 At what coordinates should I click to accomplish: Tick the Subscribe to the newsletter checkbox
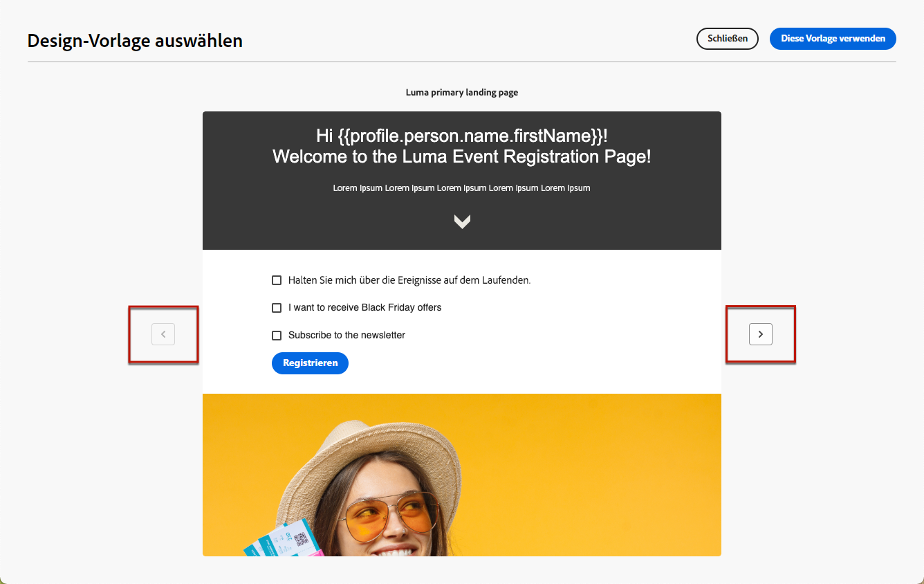[x=277, y=335]
